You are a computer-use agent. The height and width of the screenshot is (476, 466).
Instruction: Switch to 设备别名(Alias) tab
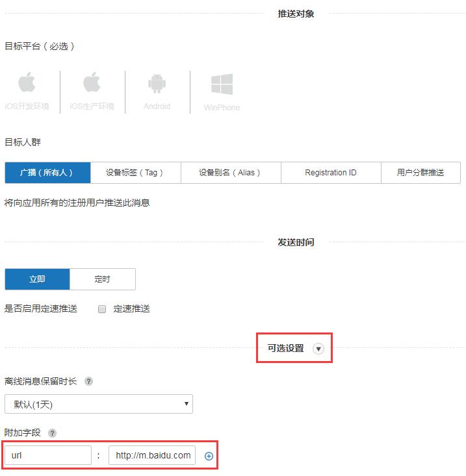(229, 173)
